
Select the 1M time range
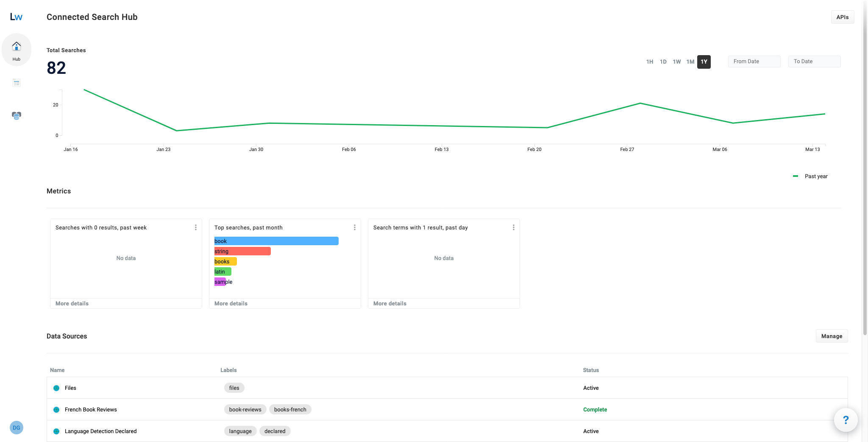click(x=690, y=62)
